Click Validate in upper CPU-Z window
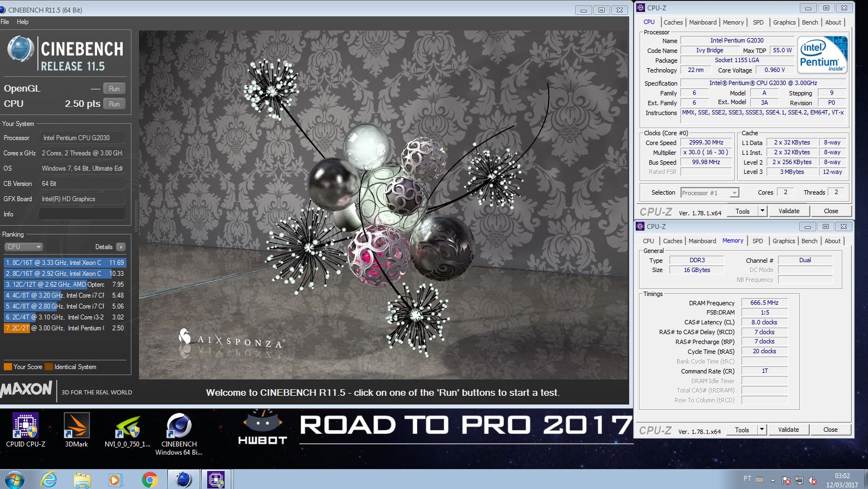Image resolution: width=868 pixels, height=489 pixels. pos(788,212)
